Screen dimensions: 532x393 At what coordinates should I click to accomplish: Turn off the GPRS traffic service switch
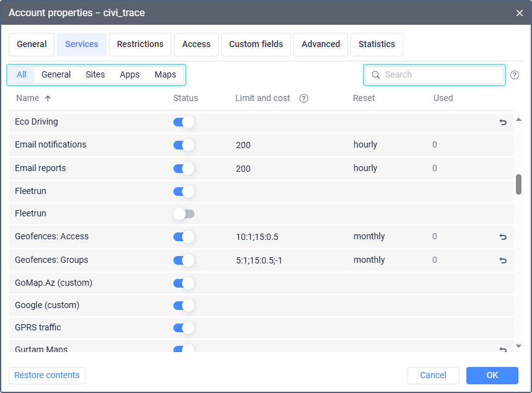(x=184, y=328)
